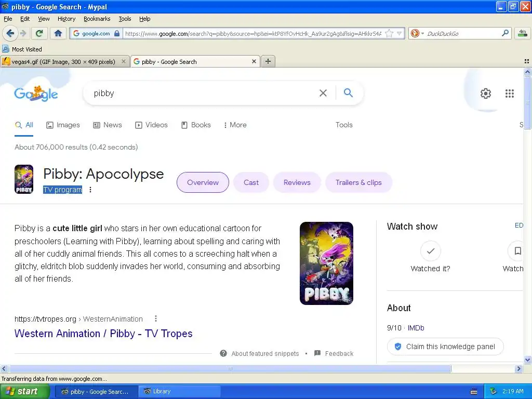The width and height of the screenshot is (532, 399).
Task: Switch to News results tab
Action: tap(108, 125)
